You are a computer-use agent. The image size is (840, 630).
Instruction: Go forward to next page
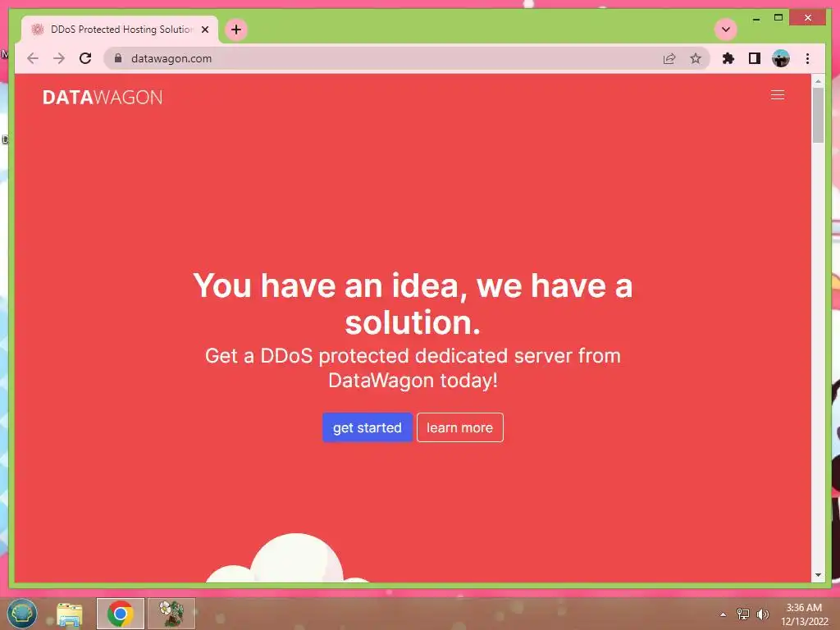pyautogui.click(x=59, y=58)
